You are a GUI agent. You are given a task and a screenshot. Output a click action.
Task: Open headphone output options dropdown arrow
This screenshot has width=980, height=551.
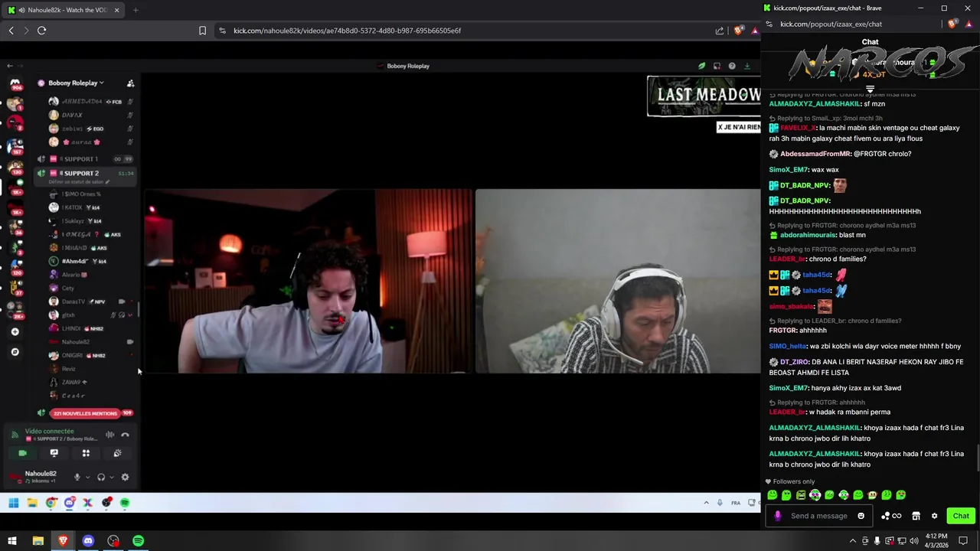coord(111,478)
